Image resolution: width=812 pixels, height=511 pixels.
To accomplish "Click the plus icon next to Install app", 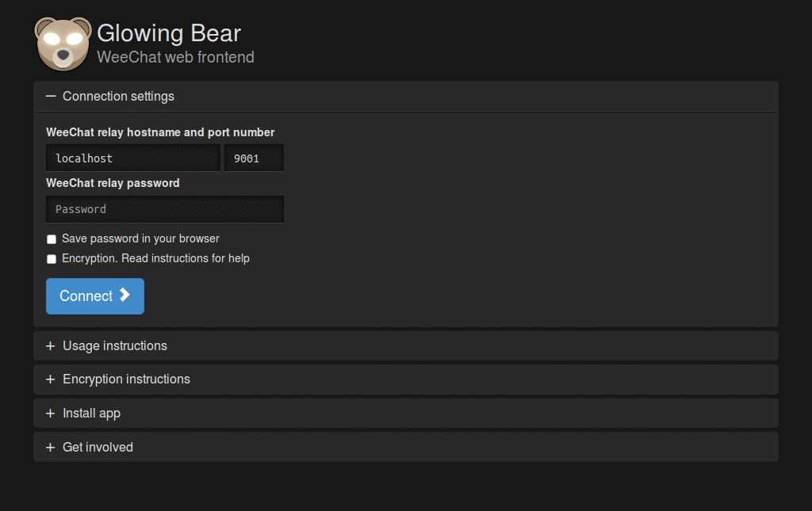I will (x=51, y=413).
